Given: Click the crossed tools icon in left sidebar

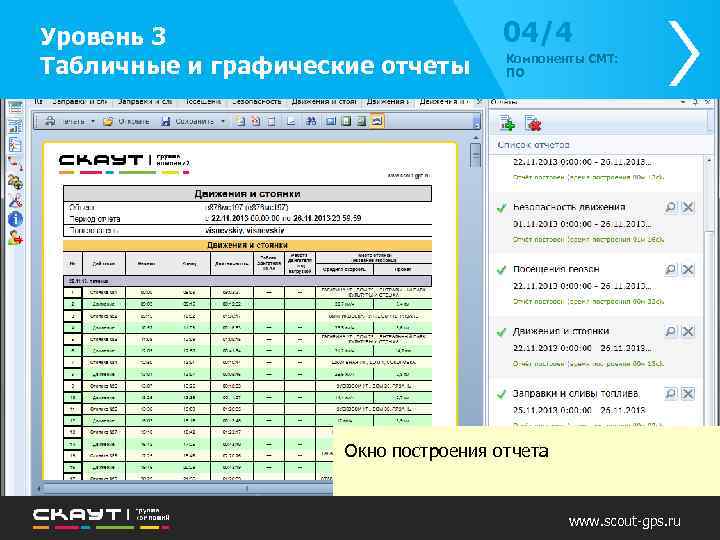Looking at the screenshot, I should (15, 201).
